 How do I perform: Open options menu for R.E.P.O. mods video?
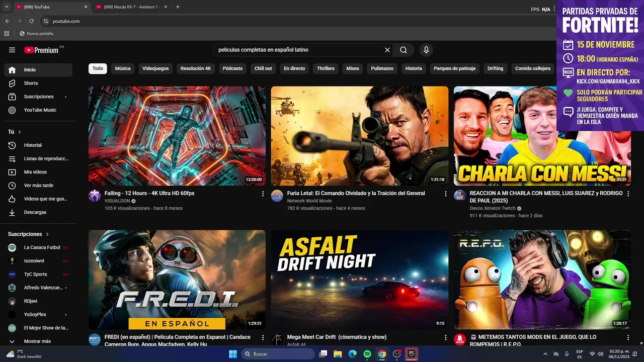[x=628, y=337]
